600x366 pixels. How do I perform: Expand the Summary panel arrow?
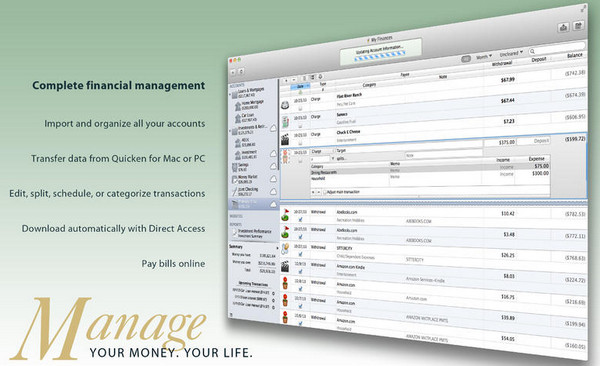coord(277,248)
